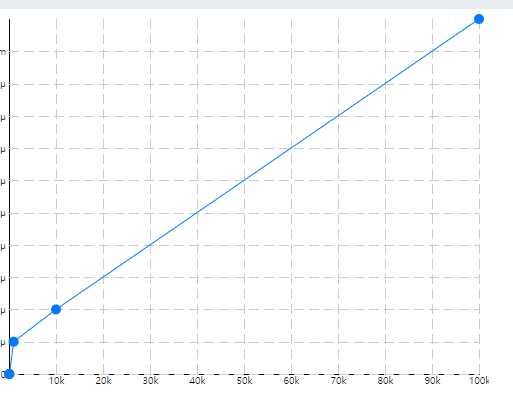
Task: Click the 0 label at the y-axis base
Action: coord(2,375)
